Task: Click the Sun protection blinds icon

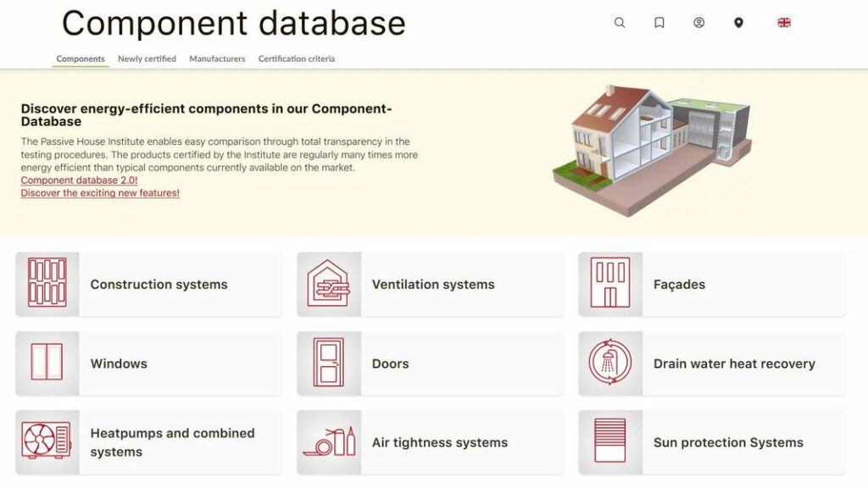Action: coord(610,441)
